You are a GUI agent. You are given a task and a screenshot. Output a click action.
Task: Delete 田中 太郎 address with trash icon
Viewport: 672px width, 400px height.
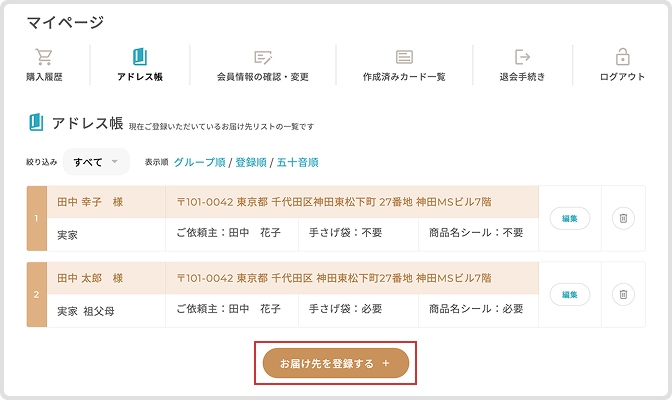click(623, 294)
